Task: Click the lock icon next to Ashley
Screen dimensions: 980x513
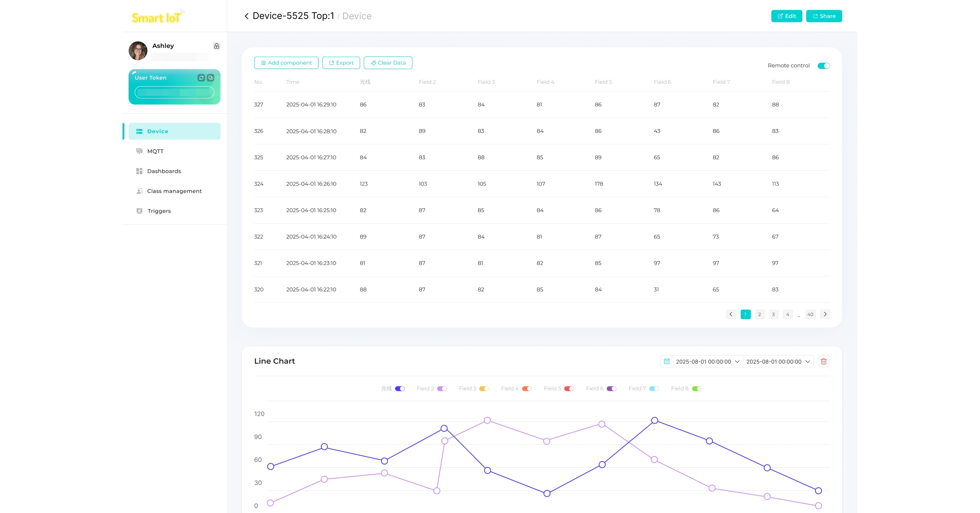Action: (216, 46)
